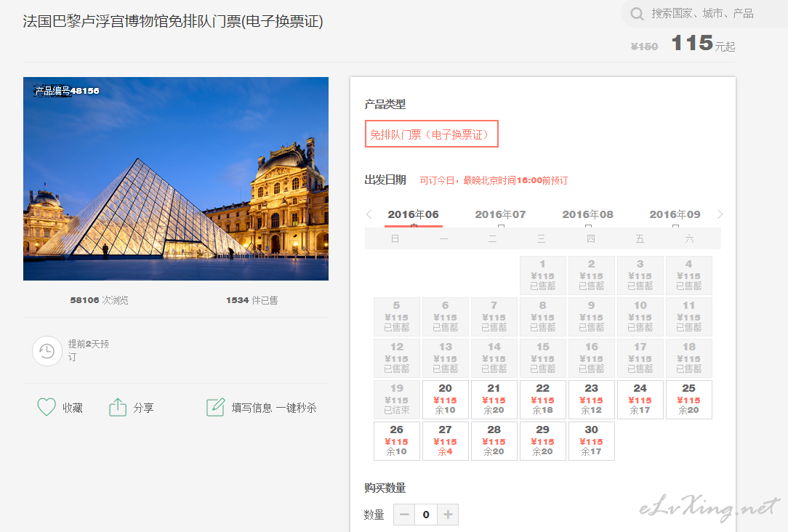This screenshot has width=788, height=532.
Task: Go to previous months with left arrow
Action: tap(369, 214)
